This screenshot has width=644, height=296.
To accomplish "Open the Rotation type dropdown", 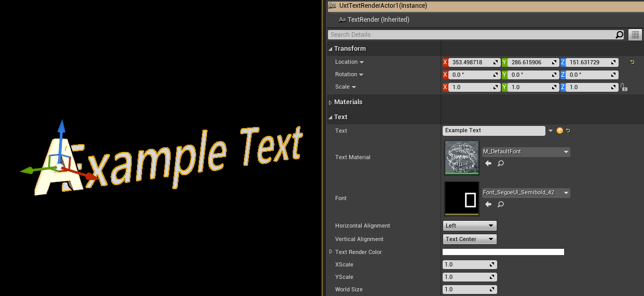I will (361, 75).
